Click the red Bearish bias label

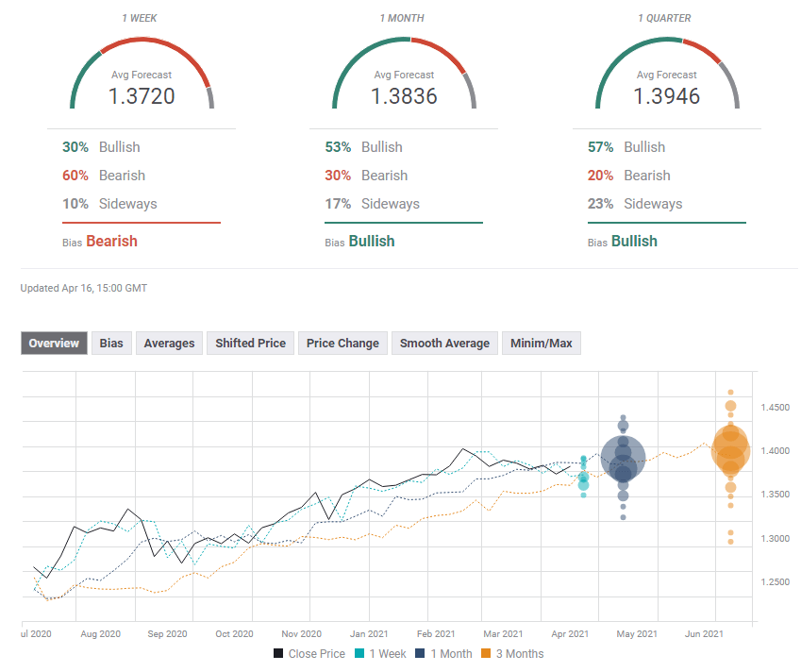(111, 241)
